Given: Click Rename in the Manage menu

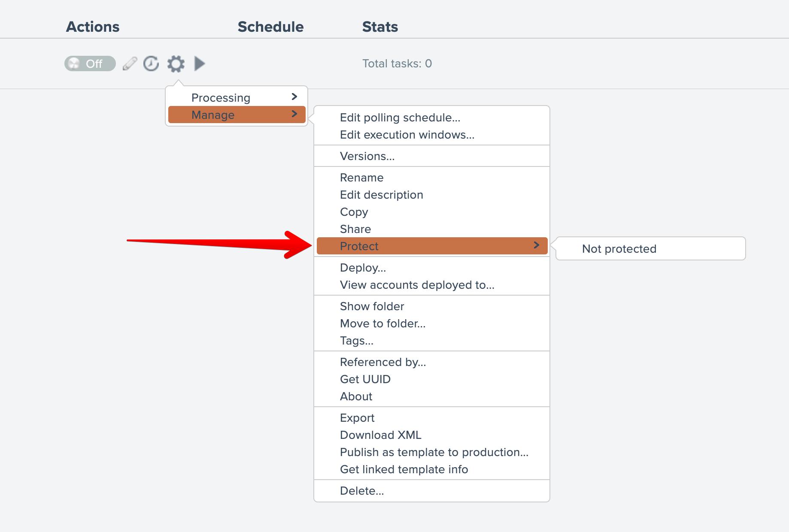Looking at the screenshot, I should click(x=361, y=178).
